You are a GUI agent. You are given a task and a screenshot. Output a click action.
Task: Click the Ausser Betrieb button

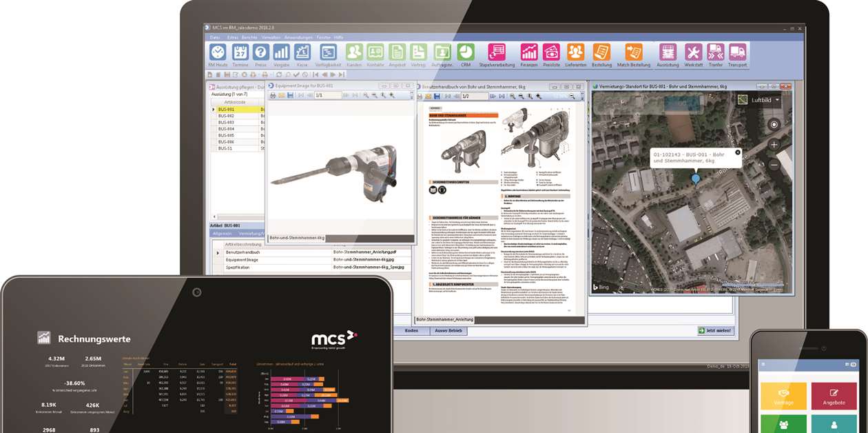click(448, 331)
